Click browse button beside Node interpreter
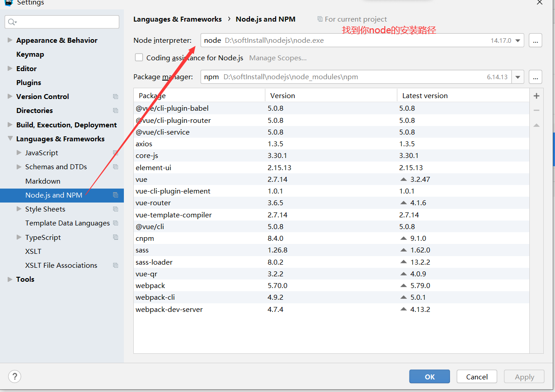Screen dimensions: 555x392 point(535,41)
